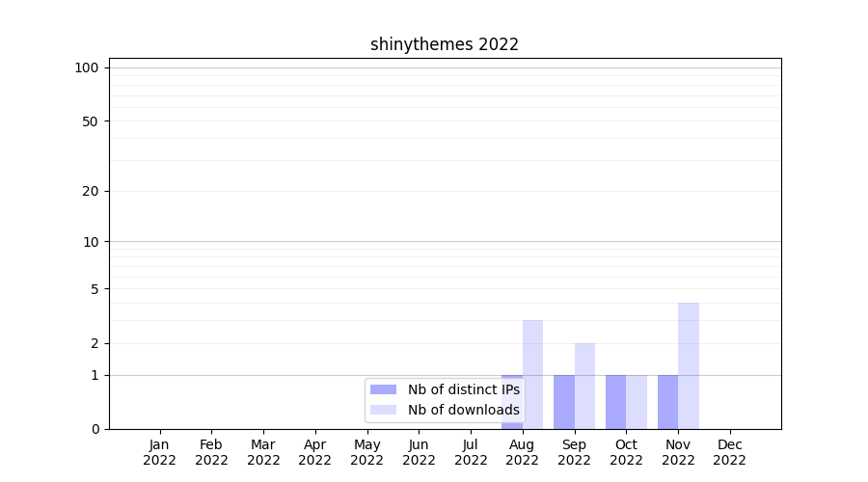The image size is (868, 482).
Task: Select the 'Nb of distinct IPs' legend label
Action: pos(463,389)
